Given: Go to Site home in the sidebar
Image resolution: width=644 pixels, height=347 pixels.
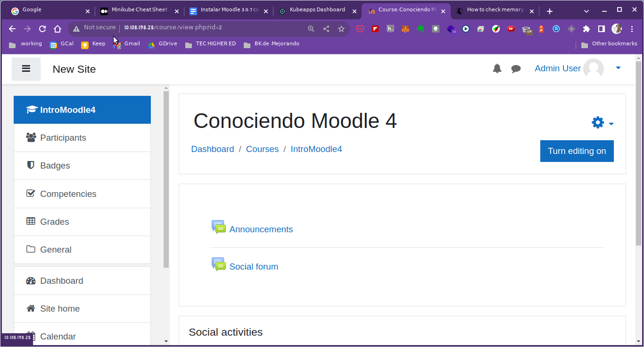Looking at the screenshot, I should (82, 309).
